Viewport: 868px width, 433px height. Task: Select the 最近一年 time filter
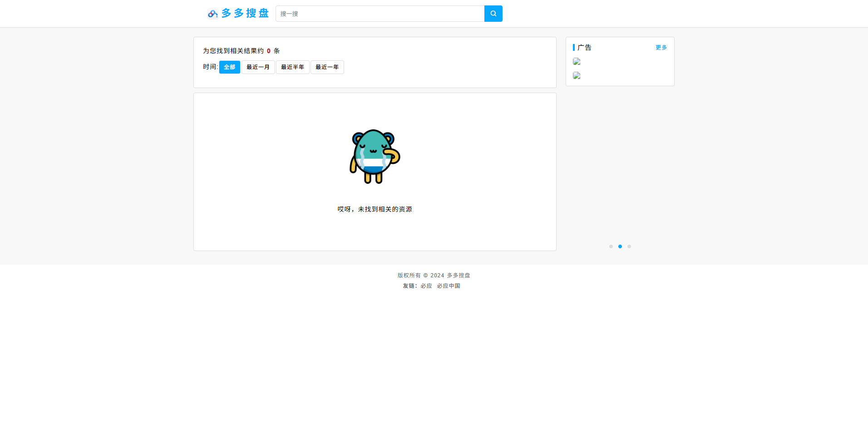pyautogui.click(x=327, y=67)
